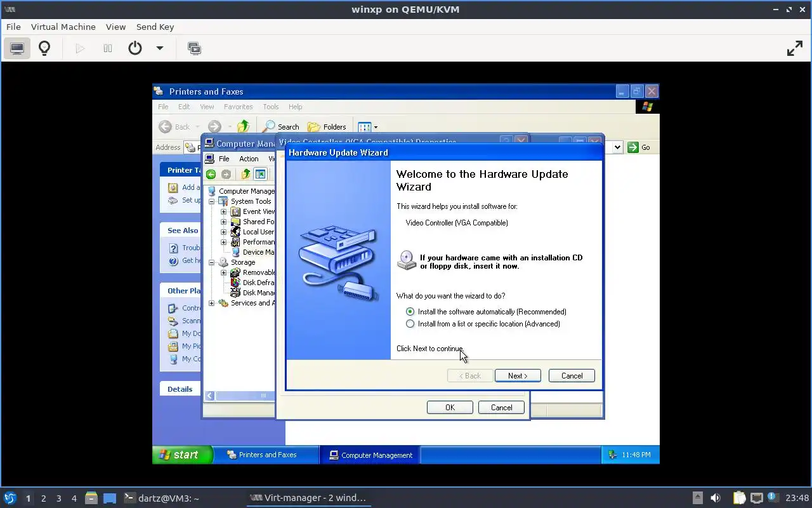Click green back arrow in Computer Management toolbar
The height and width of the screenshot is (508, 812).
coord(211,175)
